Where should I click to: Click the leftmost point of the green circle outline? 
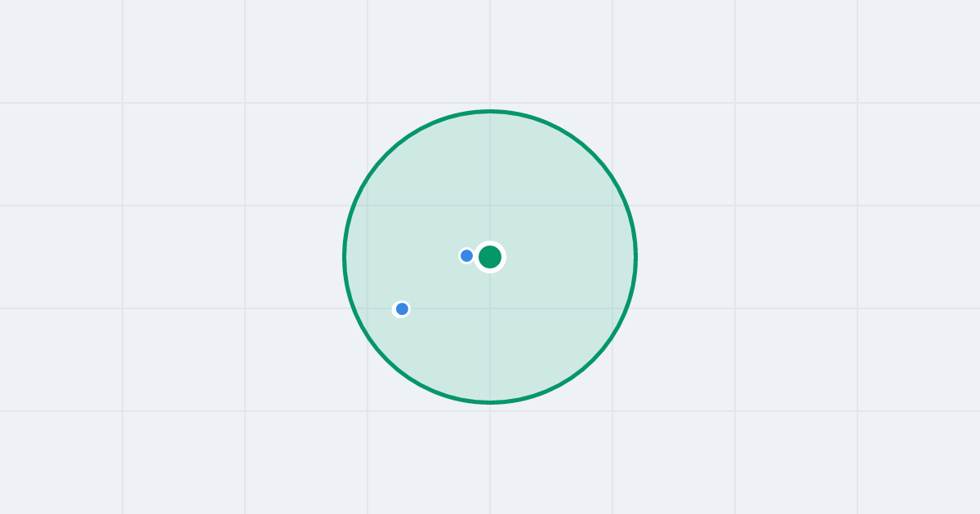coord(345,257)
